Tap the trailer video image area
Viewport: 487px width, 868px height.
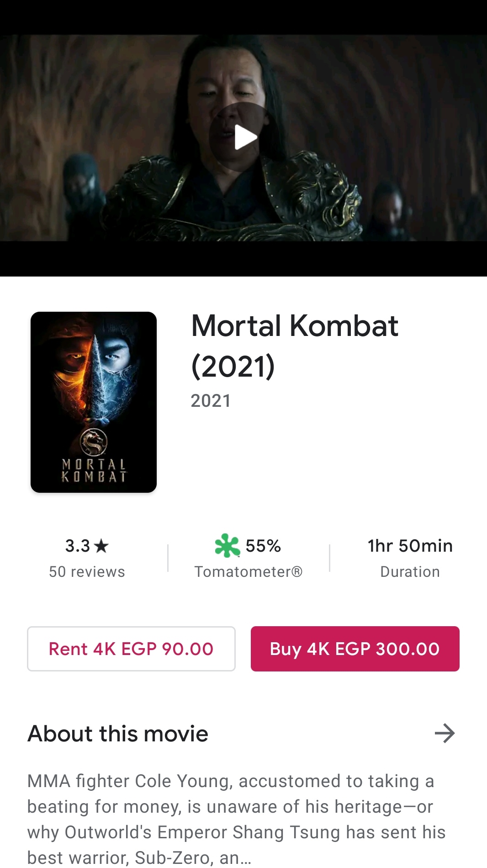click(243, 138)
